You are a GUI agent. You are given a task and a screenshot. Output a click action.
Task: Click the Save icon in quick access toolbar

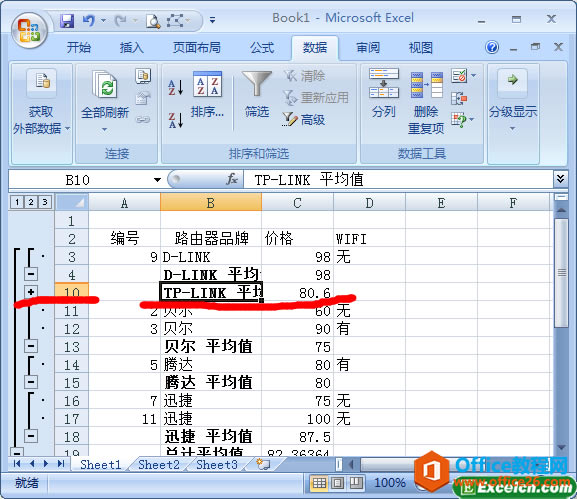[x=67, y=21]
